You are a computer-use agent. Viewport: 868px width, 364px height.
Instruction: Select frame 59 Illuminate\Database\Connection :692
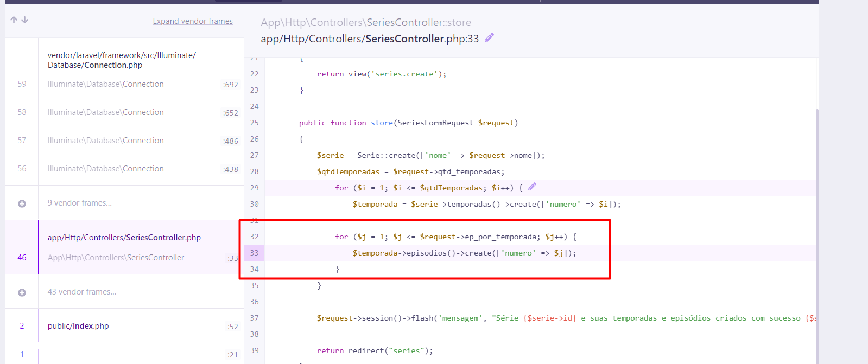(x=124, y=84)
